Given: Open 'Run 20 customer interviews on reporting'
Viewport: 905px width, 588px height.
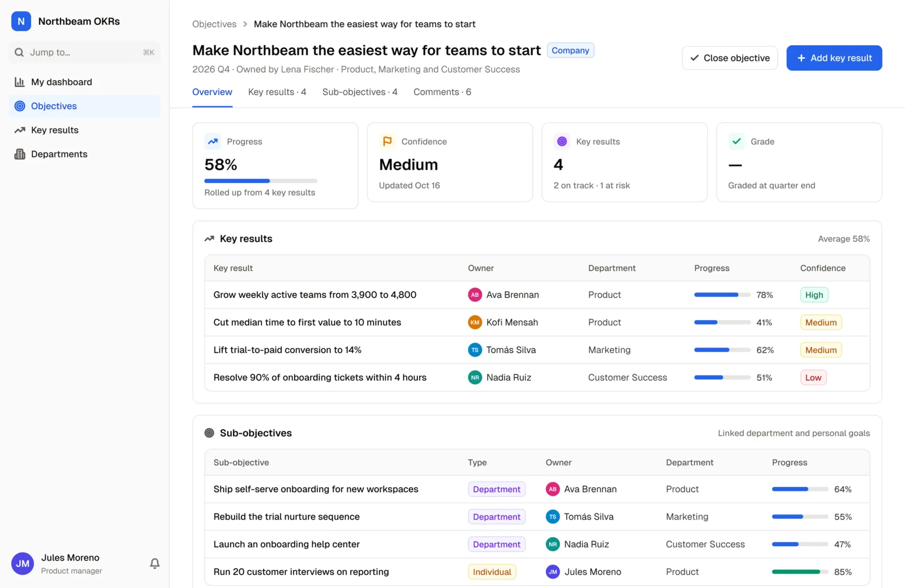Looking at the screenshot, I should (301, 572).
